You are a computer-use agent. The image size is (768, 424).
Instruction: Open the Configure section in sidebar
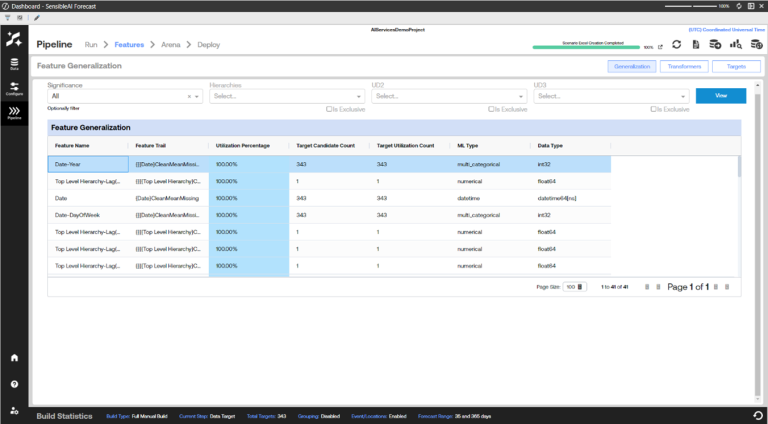(x=14, y=88)
